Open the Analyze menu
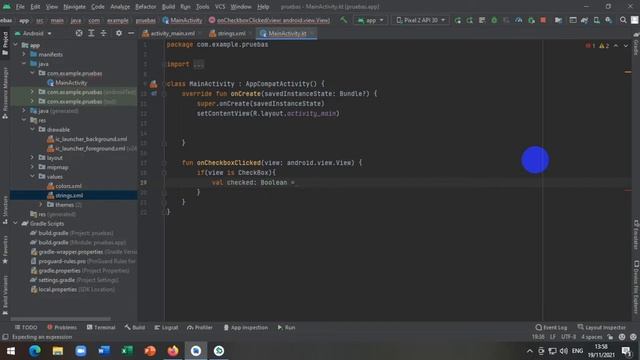This screenshot has height=360, width=640. [x=120, y=7]
